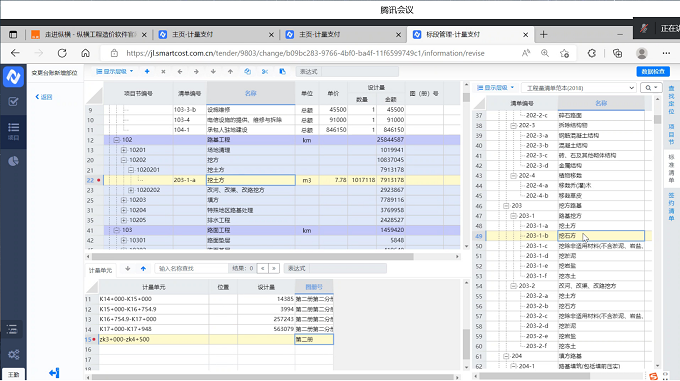Screen dimensions: 680x381
Task: Click the 名称 column header in main table
Action: [251, 93]
